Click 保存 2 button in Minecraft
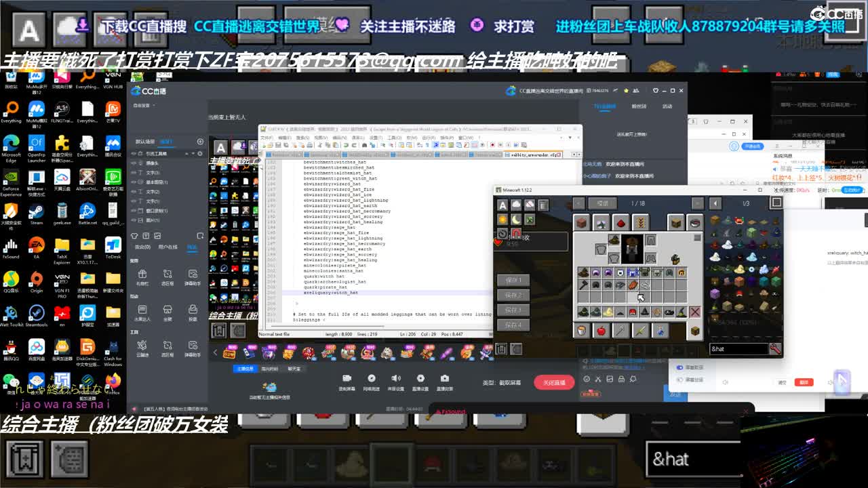The height and width of the screenshot is (488, 868). click(513, 295)
